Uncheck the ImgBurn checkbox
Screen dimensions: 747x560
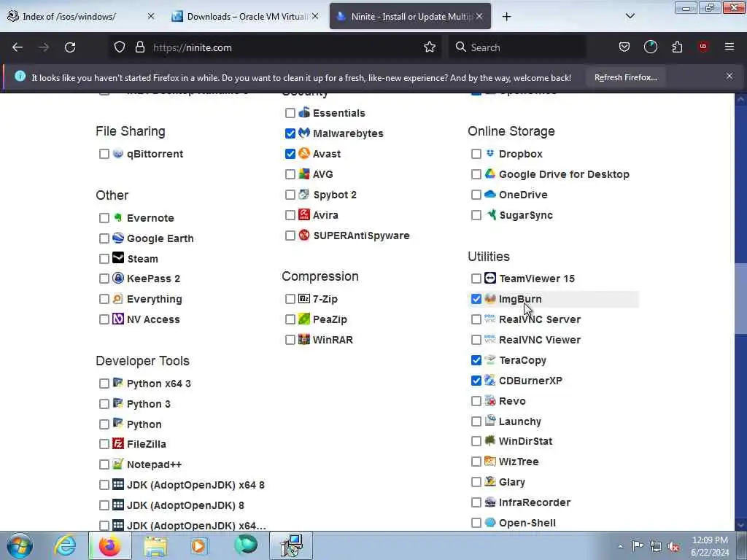[476, 299]
